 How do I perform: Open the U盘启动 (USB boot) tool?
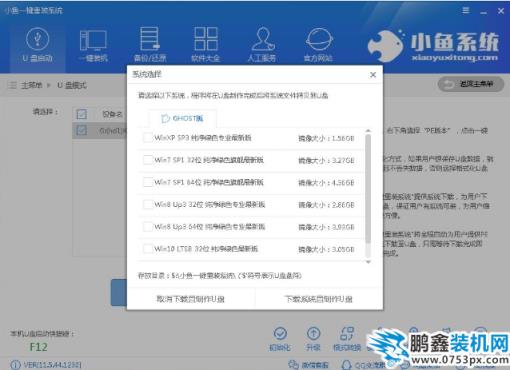pyautogui.click(x=37, y=46)
